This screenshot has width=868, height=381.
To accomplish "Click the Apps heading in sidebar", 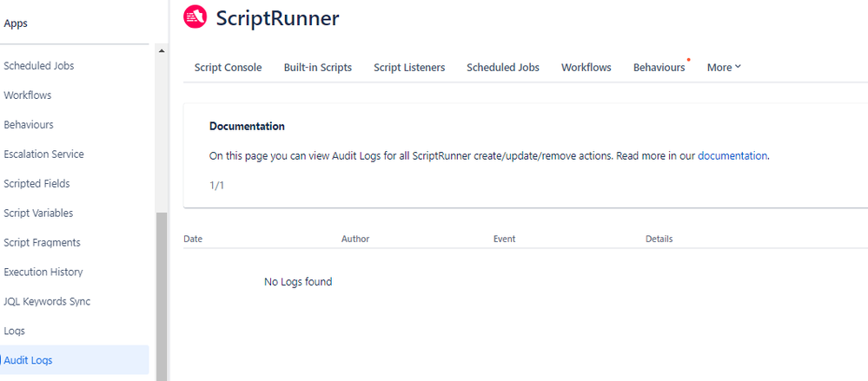I will (16, 23).
